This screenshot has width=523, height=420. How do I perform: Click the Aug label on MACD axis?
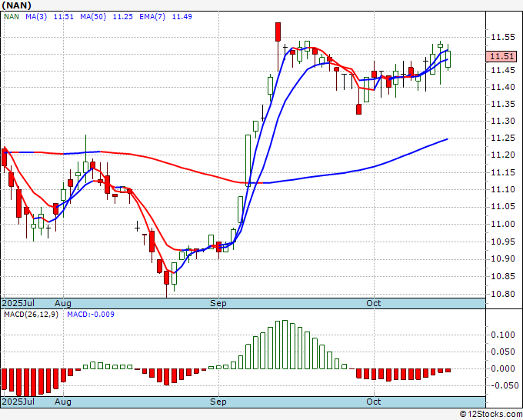tap(63, 402)
